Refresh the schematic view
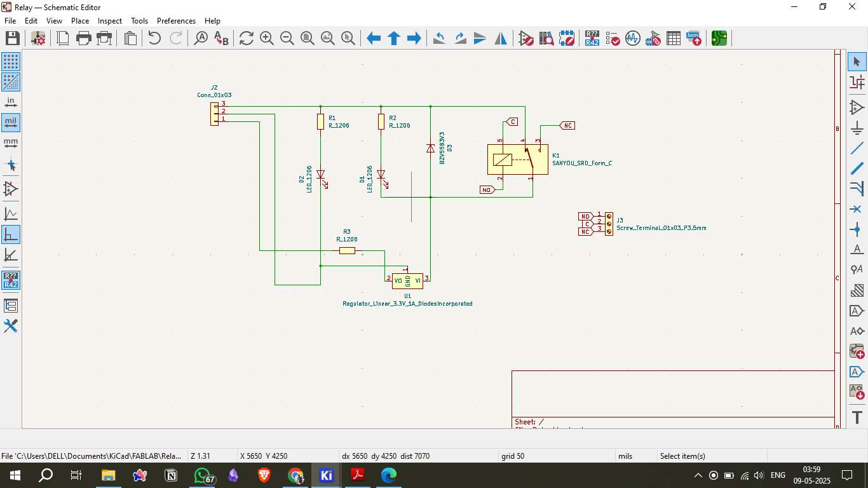The height and width of the screenshot is (488, 868). coord(247,38)
